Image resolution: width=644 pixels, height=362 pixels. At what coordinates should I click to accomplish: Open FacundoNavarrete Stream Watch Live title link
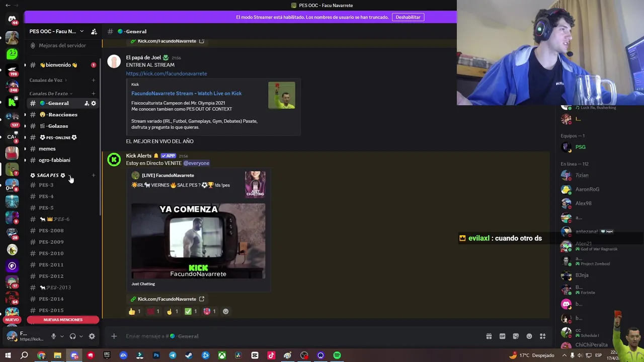[x=186, y=94]
